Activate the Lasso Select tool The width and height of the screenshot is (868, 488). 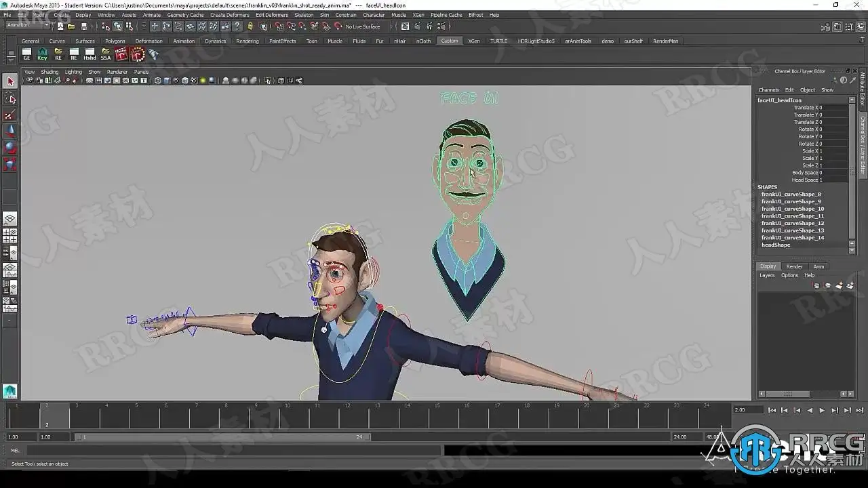tap(9, 99)
